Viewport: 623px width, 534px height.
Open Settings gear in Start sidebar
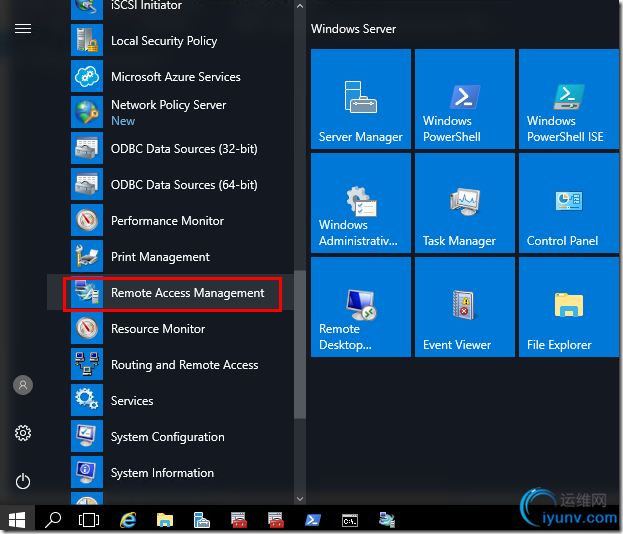(x=23, y=433)
